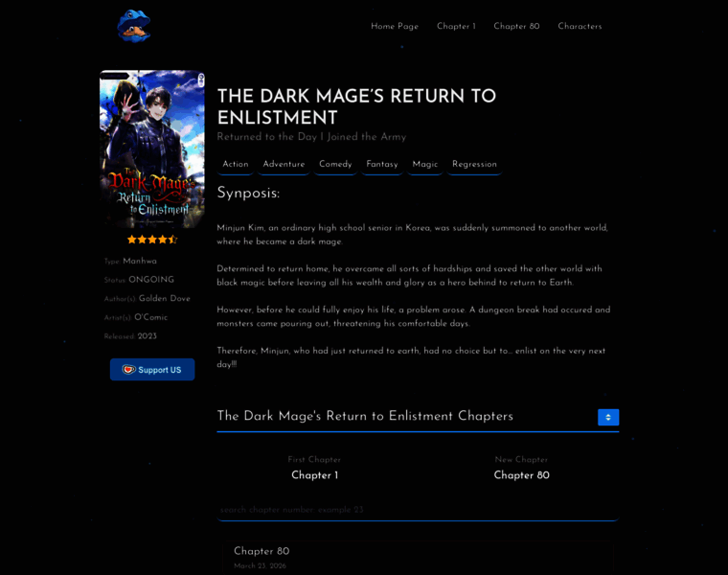Click the O'Comic artist name
This screenshot has width=728, height=575.
pyautogui.click(x=151, y=317)
